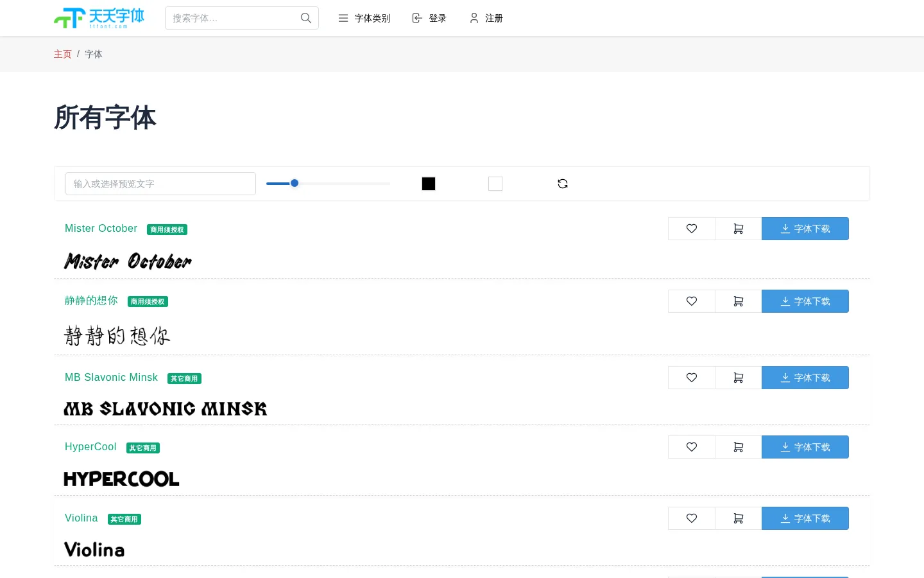Click the MB SLAVONIC MINSK preview image
Image resolution: width=924 pixels, height=578 pixels.
pyautogui.click(x=166, y=408)
